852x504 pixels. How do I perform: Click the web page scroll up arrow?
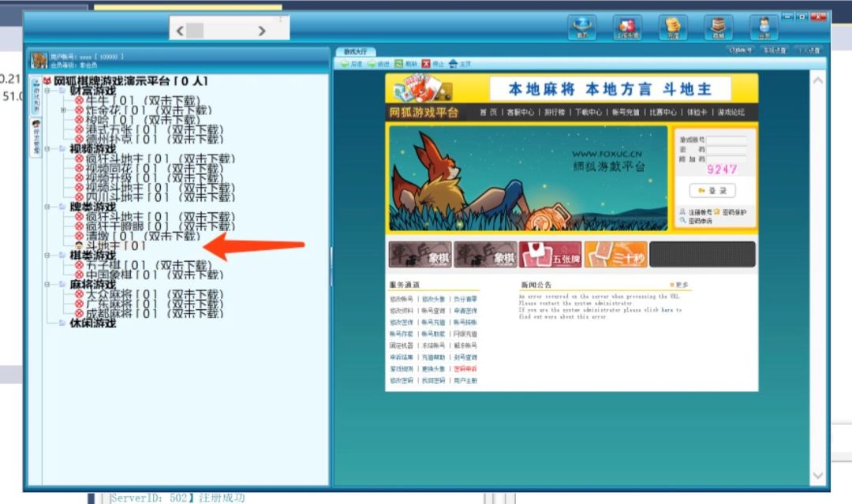tap(818, 80)
